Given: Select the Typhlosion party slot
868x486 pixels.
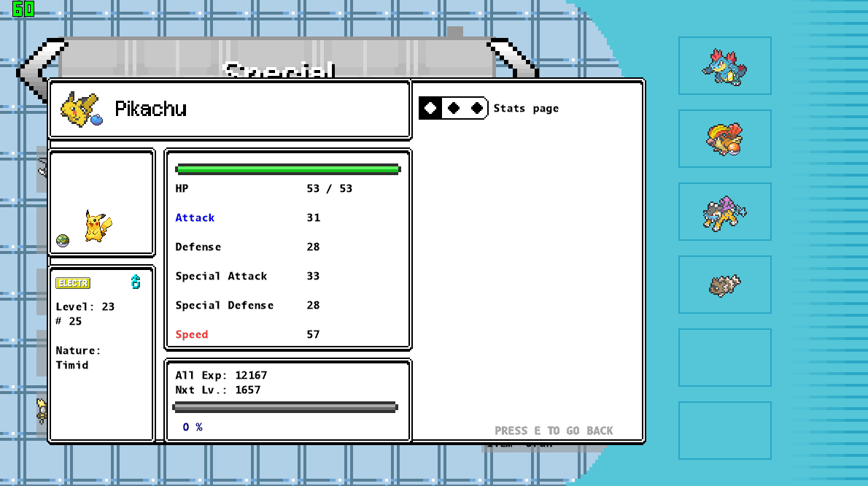Looking at the screenshot, I should 724,139.
